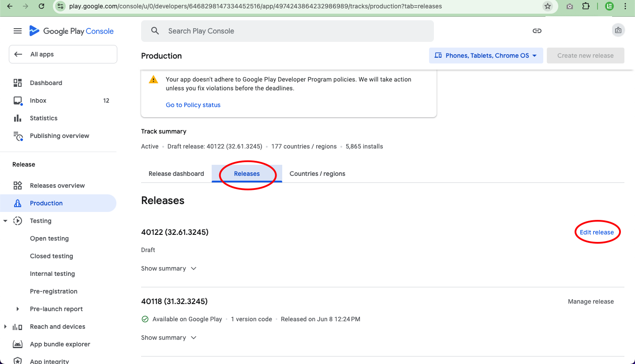Click the site info icon in address bar

pyautogui.click(x=60, y=6)
